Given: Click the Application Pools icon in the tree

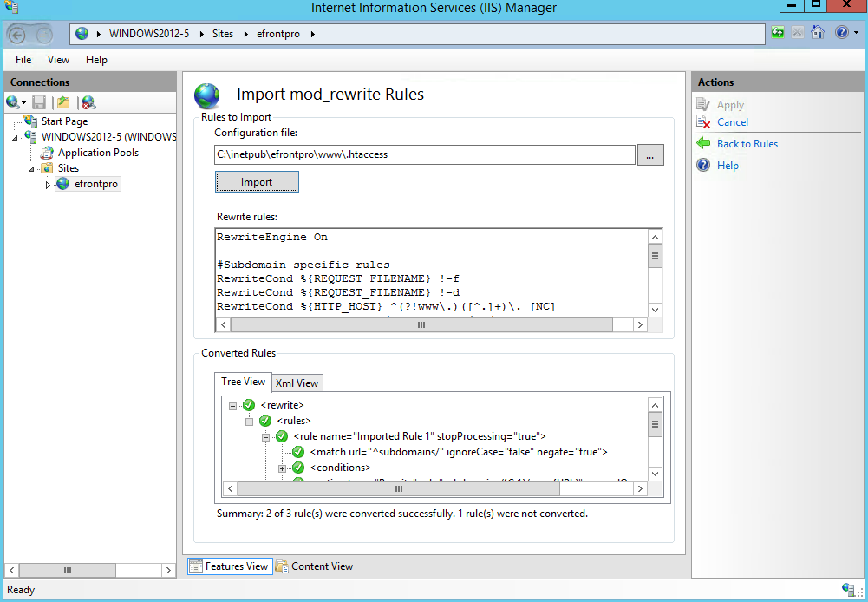Looking at the screenshot, I should (x=47, y=153).
